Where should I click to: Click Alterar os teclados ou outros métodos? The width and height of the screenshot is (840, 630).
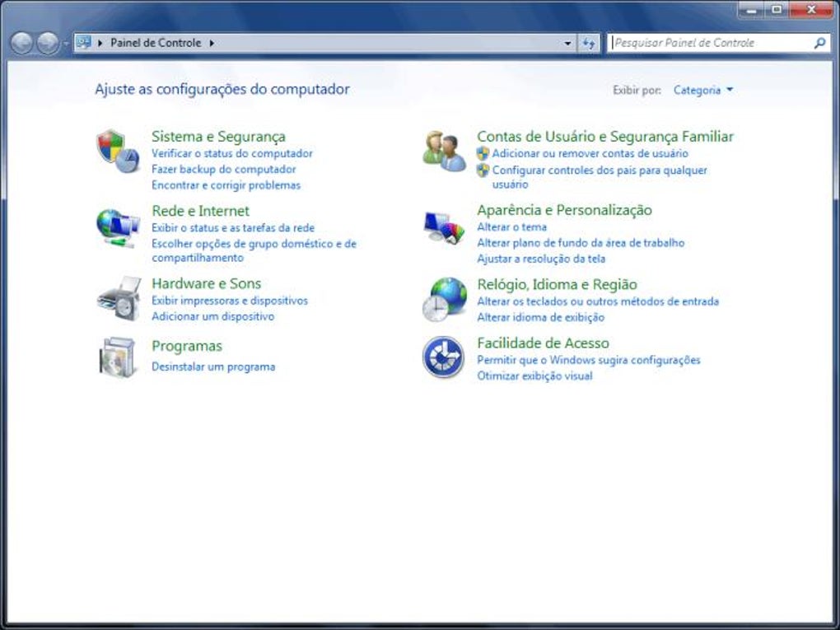[598, 301]
